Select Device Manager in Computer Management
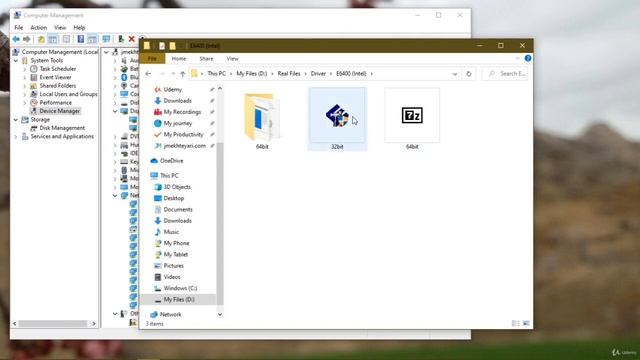This screenshot has width=640, height=360. [60, 111]
